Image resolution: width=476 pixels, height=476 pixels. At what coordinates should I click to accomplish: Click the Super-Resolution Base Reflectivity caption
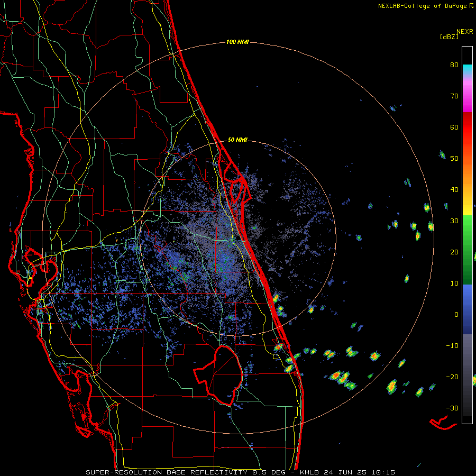240,472
